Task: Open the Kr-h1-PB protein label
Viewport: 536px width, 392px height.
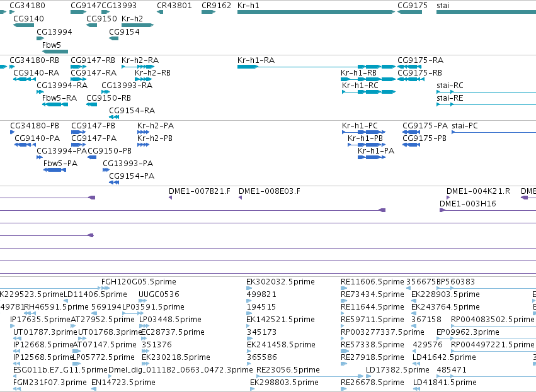Action: [x=365, y=138]
